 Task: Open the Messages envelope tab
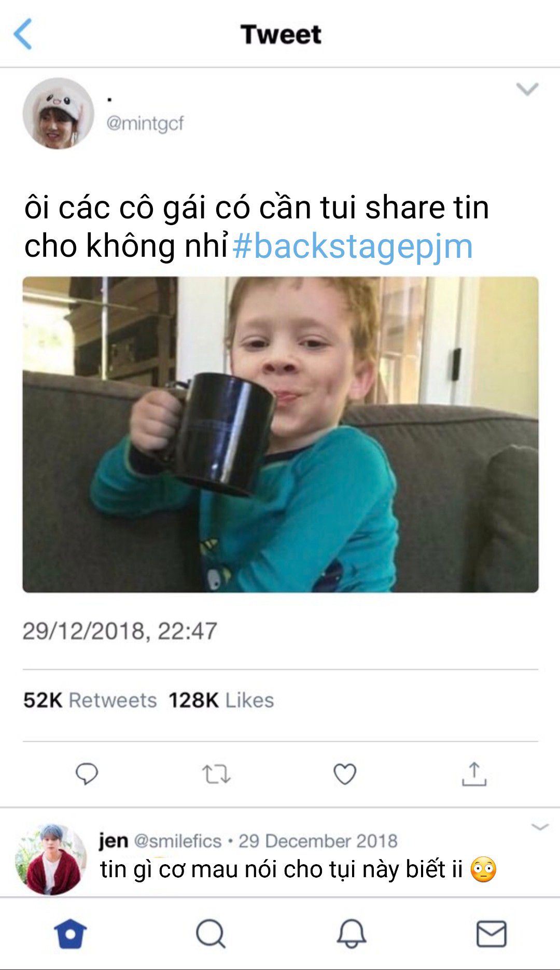click(x=491, y=934)
